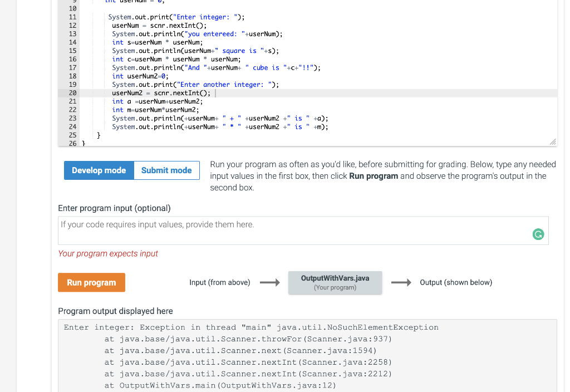Click the Grammarly icon in the input box
570x392 pixels.
538,234
